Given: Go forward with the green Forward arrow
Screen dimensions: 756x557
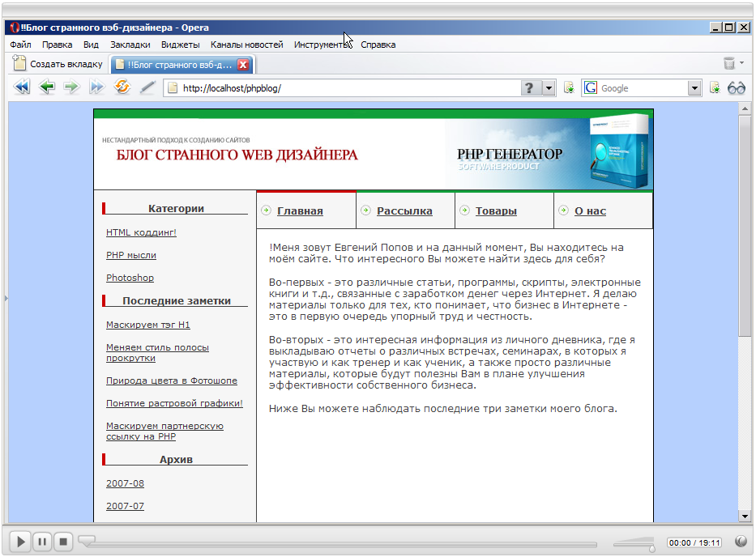Looking at the screenshot, I should pyautogui.click(x=72, y=87).
